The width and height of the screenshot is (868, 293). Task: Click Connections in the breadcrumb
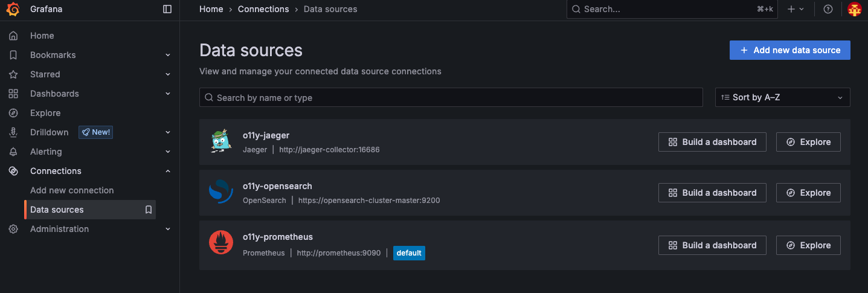pyautogui.click(x=263, y=9)
